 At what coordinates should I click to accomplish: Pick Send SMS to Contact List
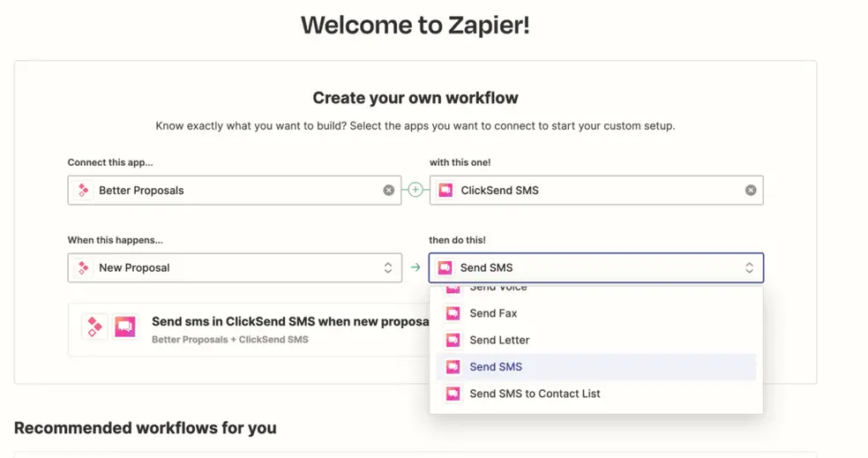(x=596, y=394)
